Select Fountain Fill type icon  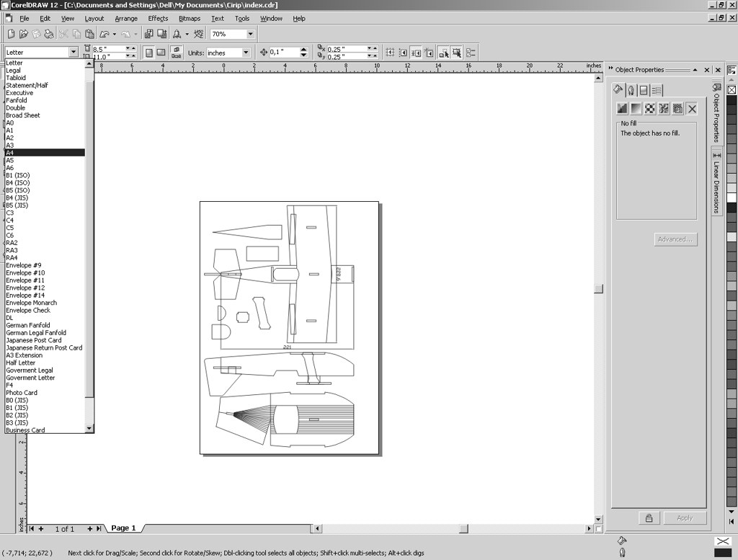[x=636, y=109]
